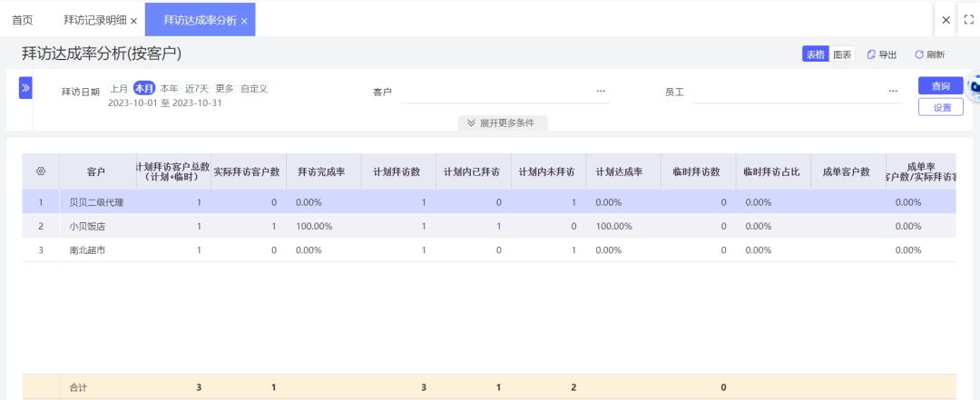Viewport: 980px width, 400px height.
Task: Expand more conditions (展开更多条件)
Action: 503,123
